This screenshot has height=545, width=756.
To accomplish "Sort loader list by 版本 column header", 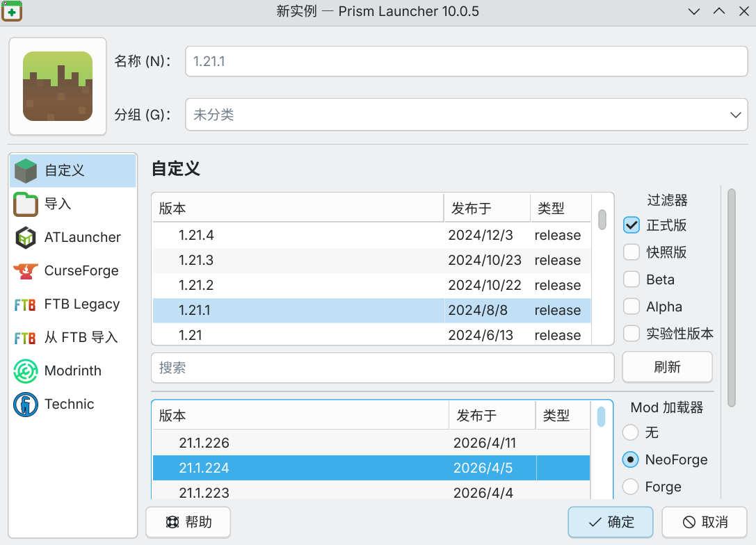I will 301,416.
